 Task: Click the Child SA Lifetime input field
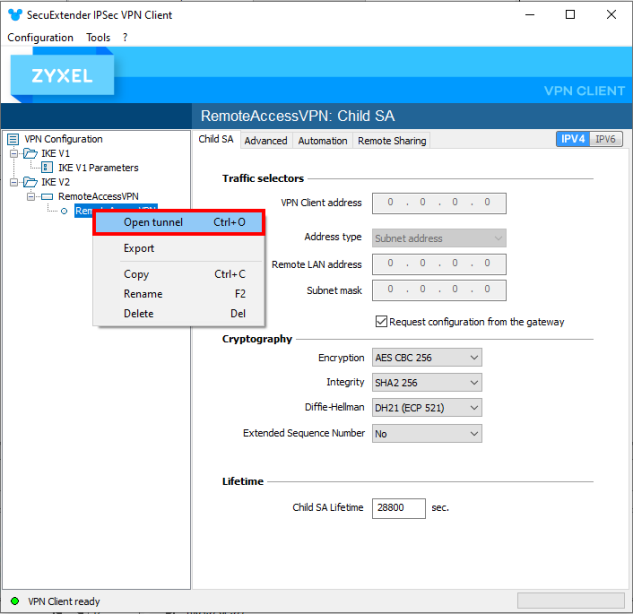(x=398, y=508)
